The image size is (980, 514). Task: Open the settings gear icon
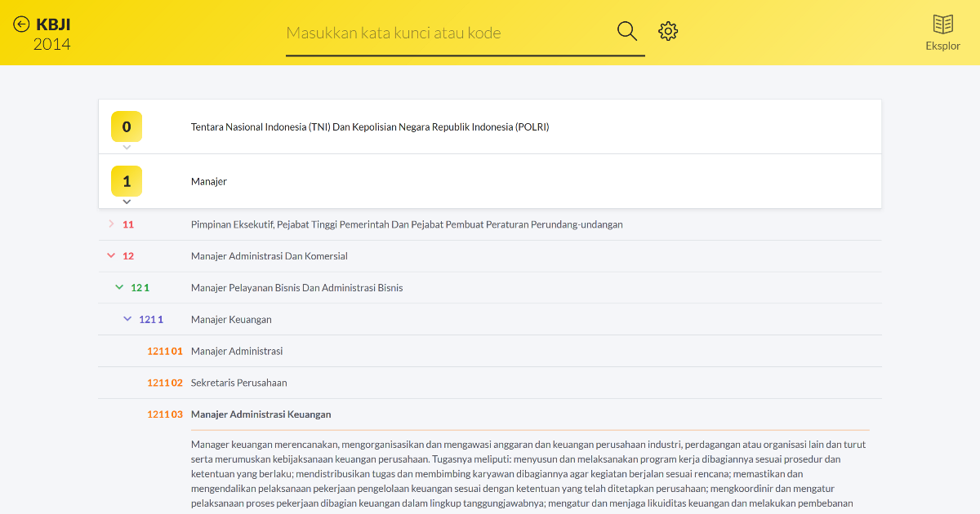pyautogui.click(x=668, y=30)
